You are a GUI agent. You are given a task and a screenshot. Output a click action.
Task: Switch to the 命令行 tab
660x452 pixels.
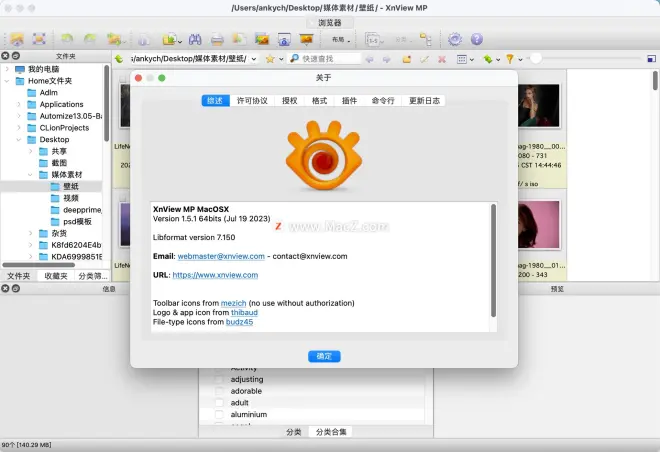click(x=383, y=101)
